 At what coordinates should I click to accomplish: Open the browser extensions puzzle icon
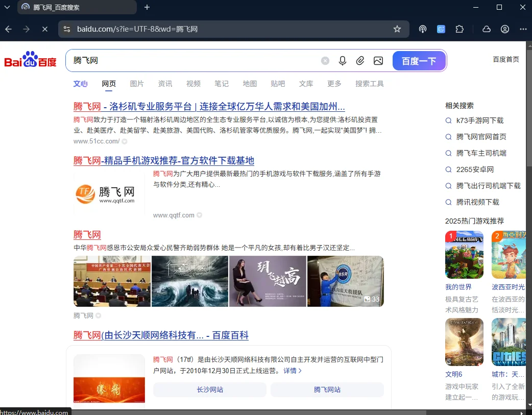(x=460, y=29)
